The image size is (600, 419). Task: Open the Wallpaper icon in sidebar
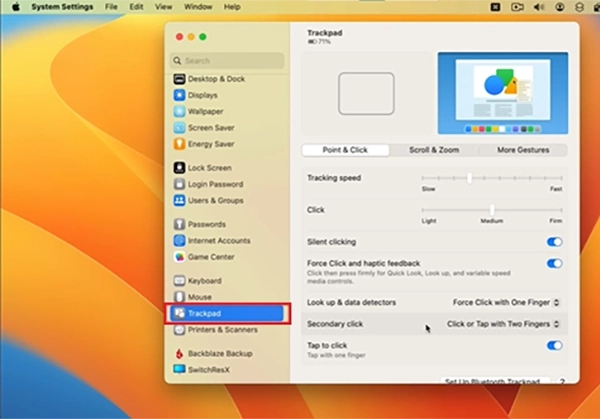click(x=179, y=111)
